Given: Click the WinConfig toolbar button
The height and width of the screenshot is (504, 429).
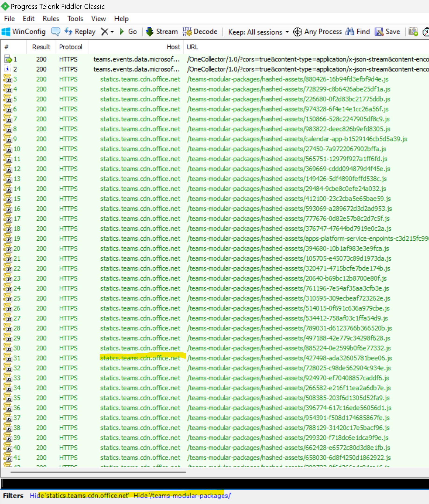Looking at the screenshot, I should click(24, 32).
